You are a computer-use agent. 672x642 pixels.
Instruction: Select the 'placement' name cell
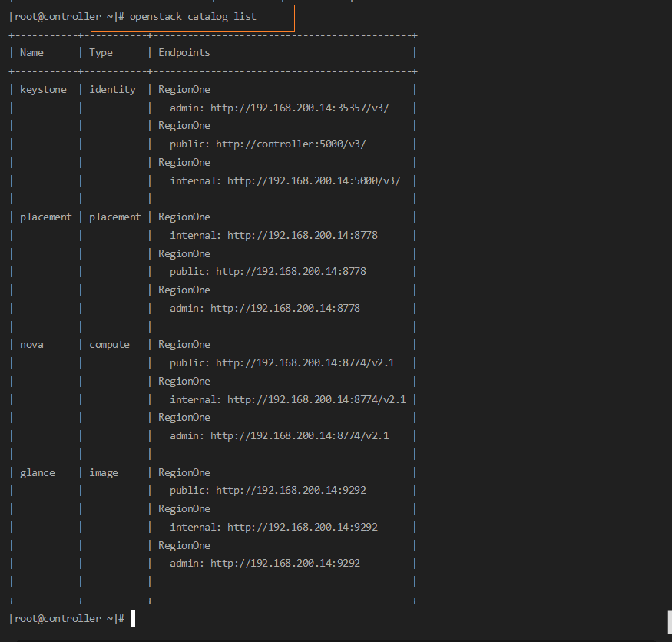point(46,217)
